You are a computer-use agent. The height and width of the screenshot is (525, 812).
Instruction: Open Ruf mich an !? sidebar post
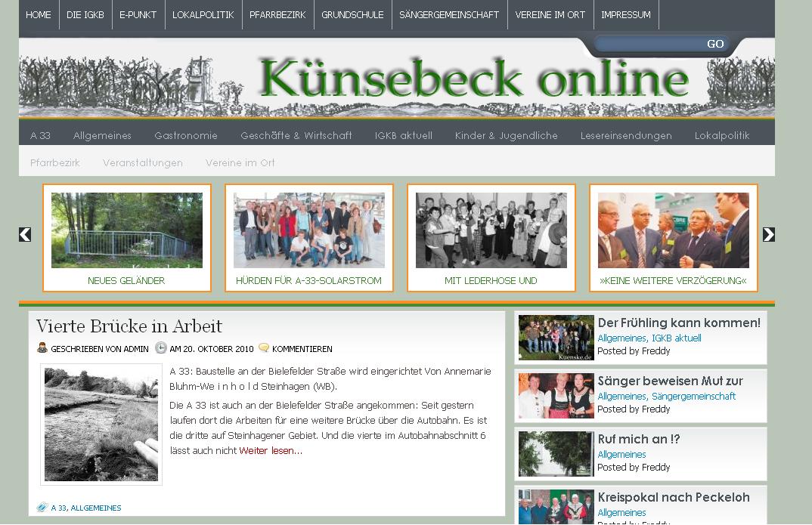click(639, 439)
